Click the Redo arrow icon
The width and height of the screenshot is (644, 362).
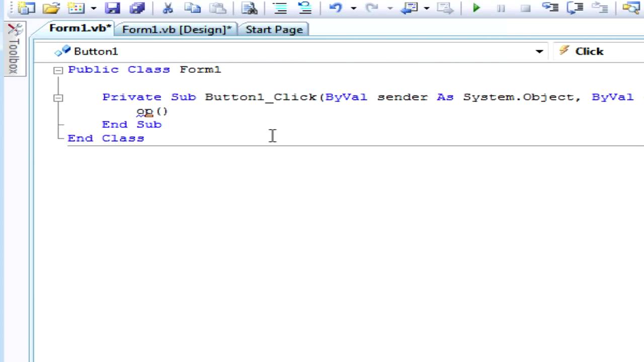click(x=372, y=8)
